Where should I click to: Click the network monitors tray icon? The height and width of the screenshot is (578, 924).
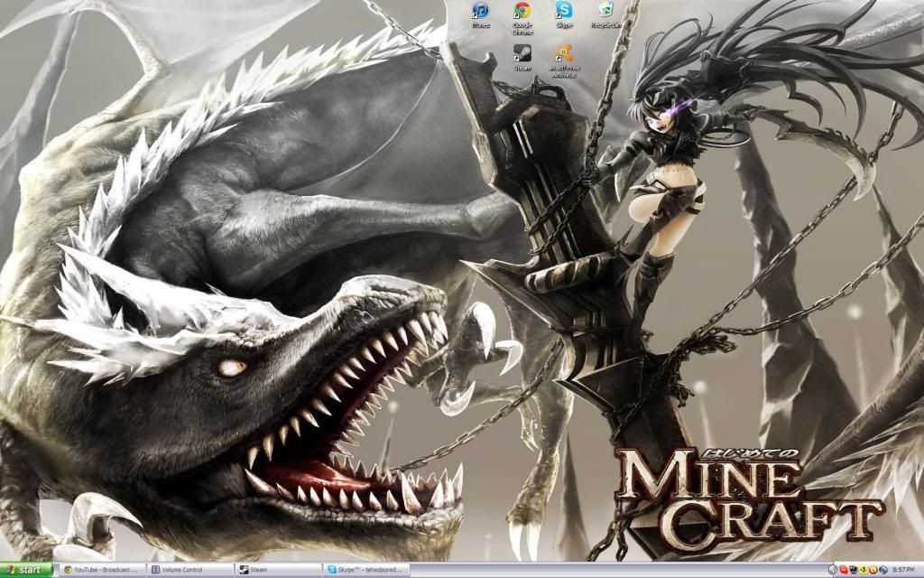click(x=854, y=570)
